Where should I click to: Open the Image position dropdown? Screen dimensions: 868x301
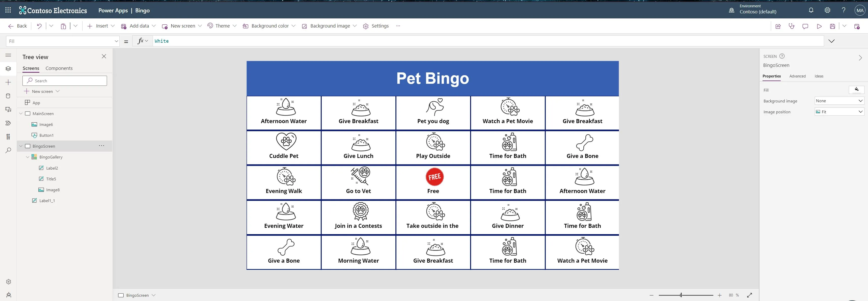tap(839, 112)
